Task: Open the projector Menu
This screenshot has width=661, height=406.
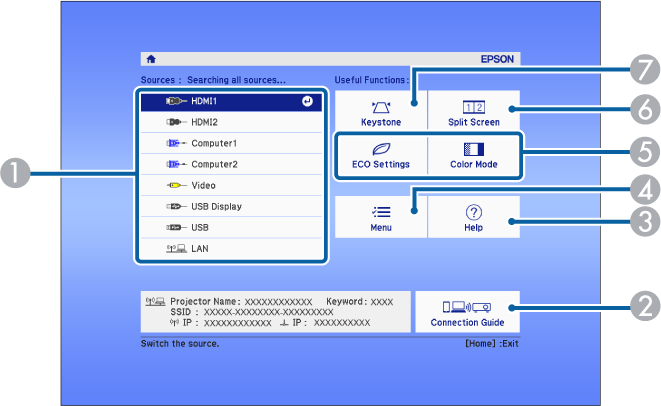Action: tap(380, 217)
